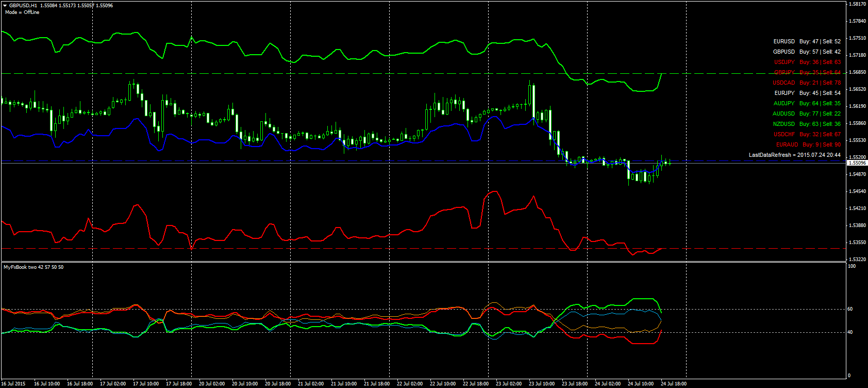Click the current price tag 1.55096
The image size is (868, 388).
tap(857, 163)
